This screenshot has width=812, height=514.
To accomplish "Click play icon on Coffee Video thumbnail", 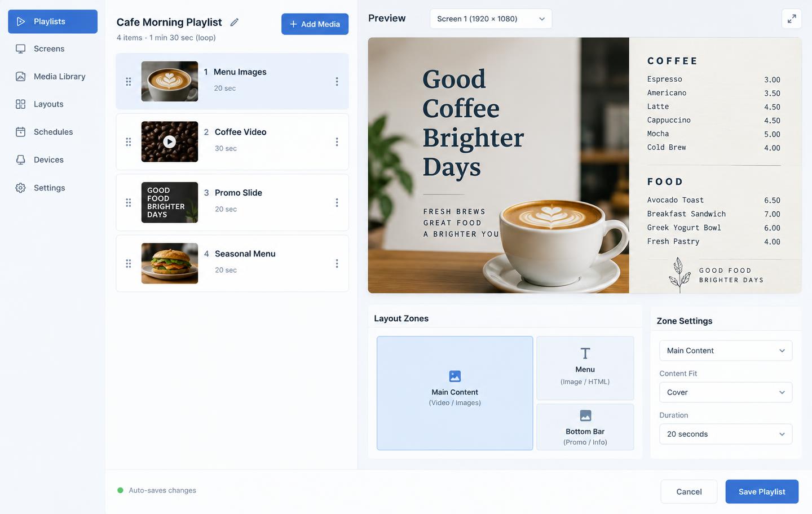I will point(169,142).
